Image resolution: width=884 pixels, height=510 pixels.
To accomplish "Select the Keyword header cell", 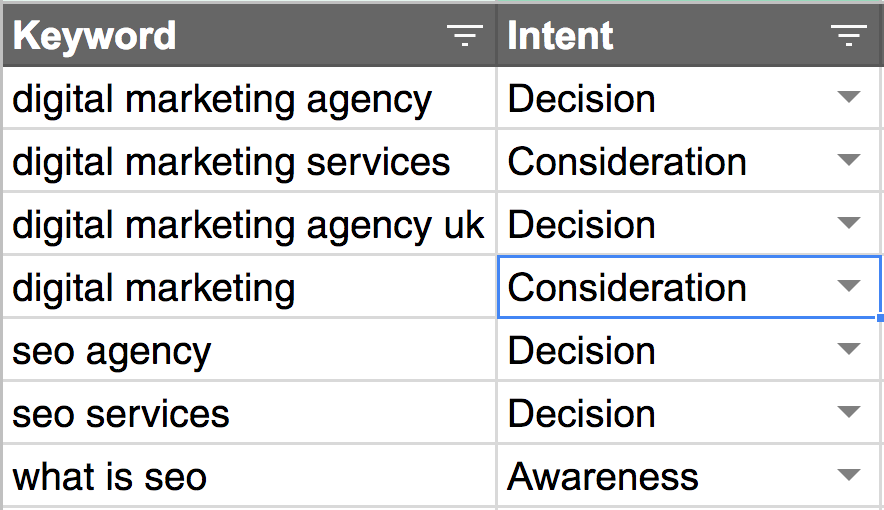I will click(x=95, y=36).
